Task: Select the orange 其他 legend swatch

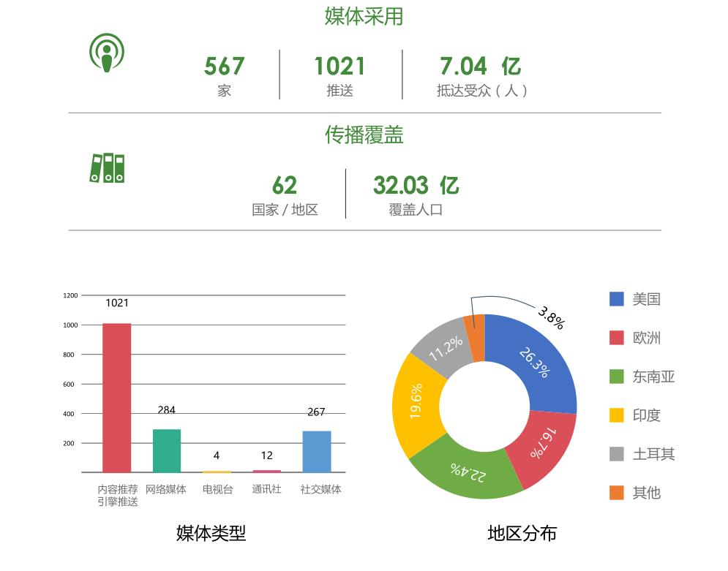Action: pos(616,493)
